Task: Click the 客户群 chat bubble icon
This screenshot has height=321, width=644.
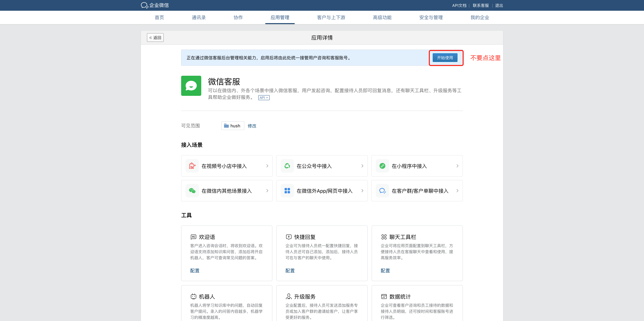Action: click(x=382, y=191)
